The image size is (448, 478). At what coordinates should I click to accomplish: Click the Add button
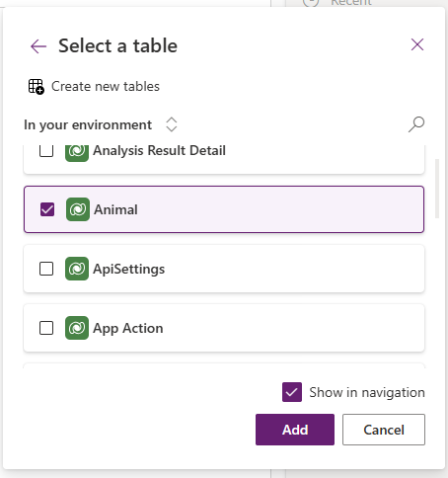[x=295, y=430]
